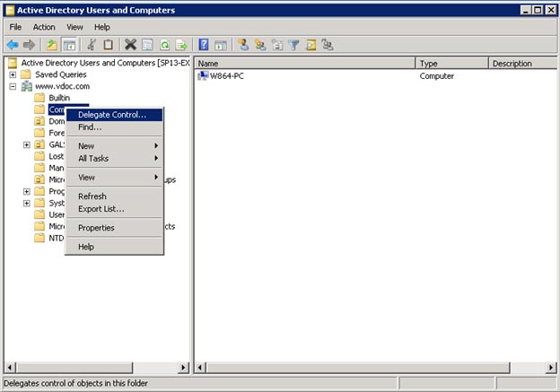The width and height of the screenshot is (560, 392).
Task: Choose Help from context menu
Action: (114, 247)
